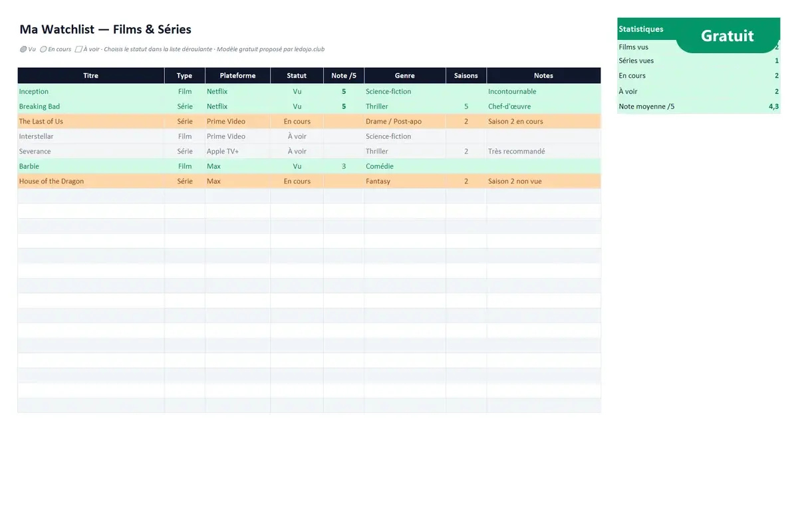Viewport: 798px width, 532px height.
Task: Select "Série" type in the Severance row
Action: (x=185, y=151)
